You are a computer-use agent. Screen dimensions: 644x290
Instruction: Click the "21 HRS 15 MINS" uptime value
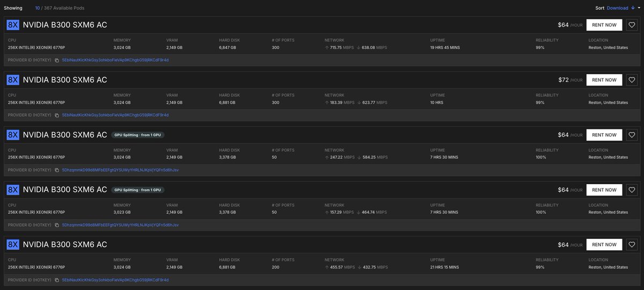tap(445, 267)
